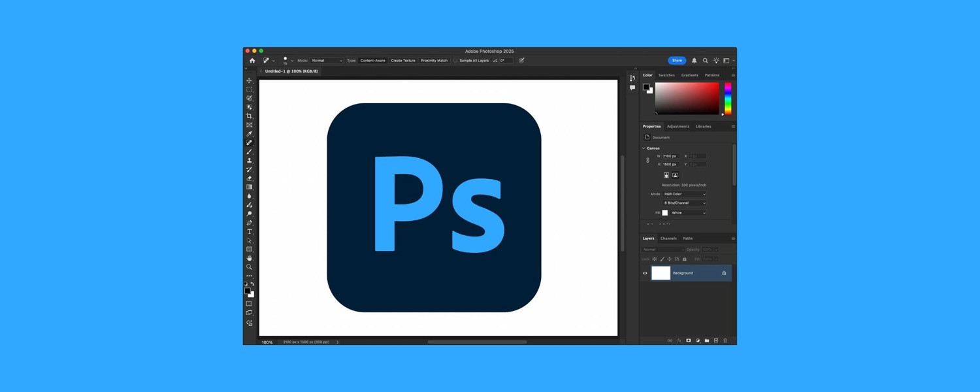Select the Zoom tool in toolbar
This screenshot has height=392, width=980.
point(249,267)
